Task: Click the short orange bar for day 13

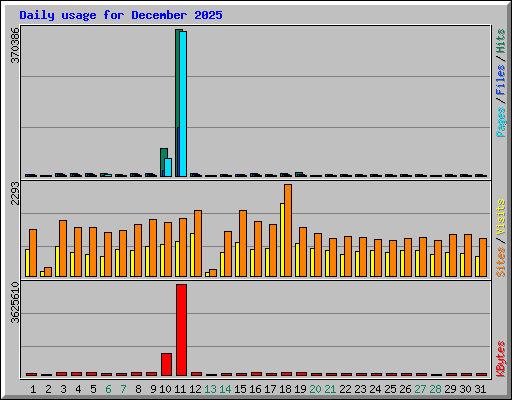Action: tap(213, 273)
